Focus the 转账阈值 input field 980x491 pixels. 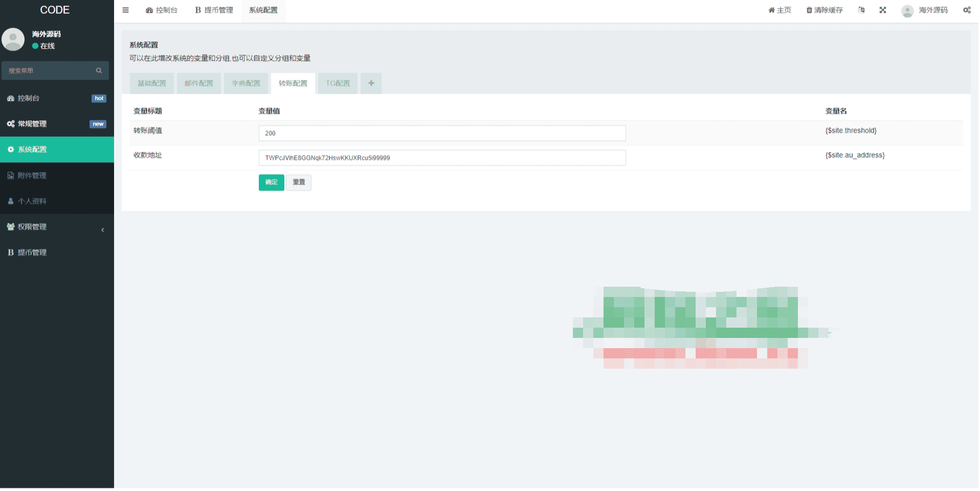click(x=442, y=133)
